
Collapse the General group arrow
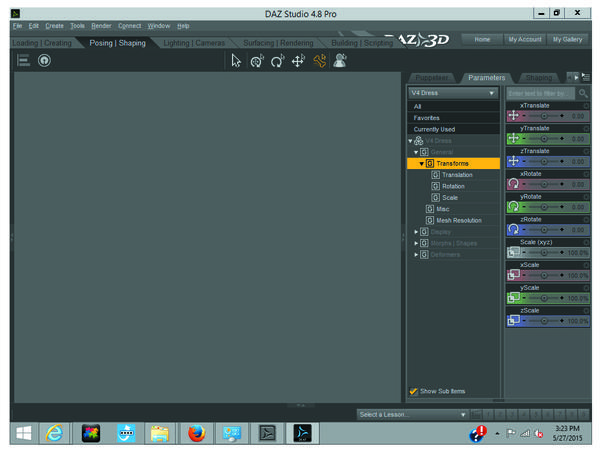416,152
